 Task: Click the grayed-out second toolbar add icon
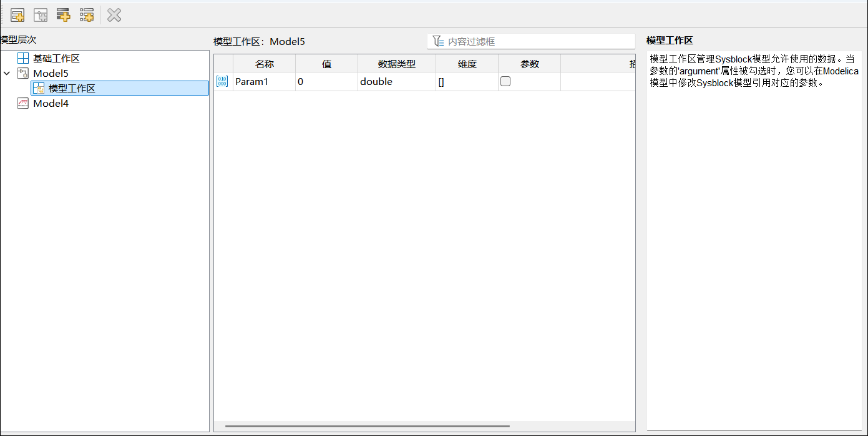coord(41,15)
